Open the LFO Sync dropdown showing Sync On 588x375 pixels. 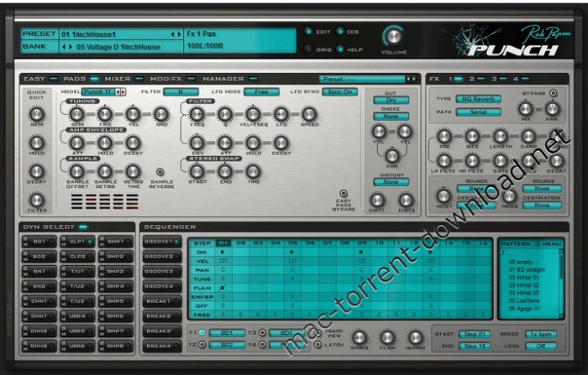click(x=339, y=91)
